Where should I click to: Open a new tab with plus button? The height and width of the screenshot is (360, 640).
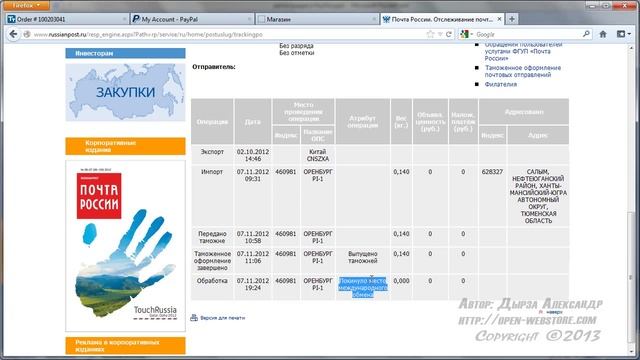[511, 19]
